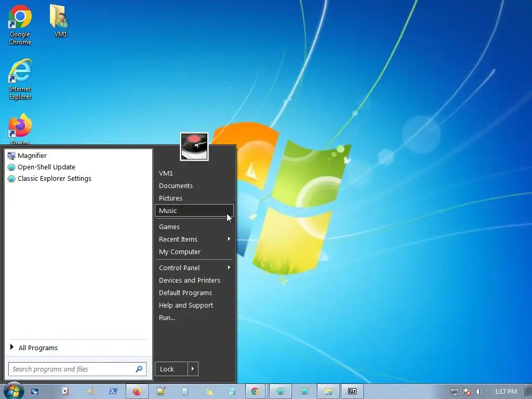Click the user account picture
Image resolution: width=532 pixels, height=399 pixels.
tap(194, 146)
